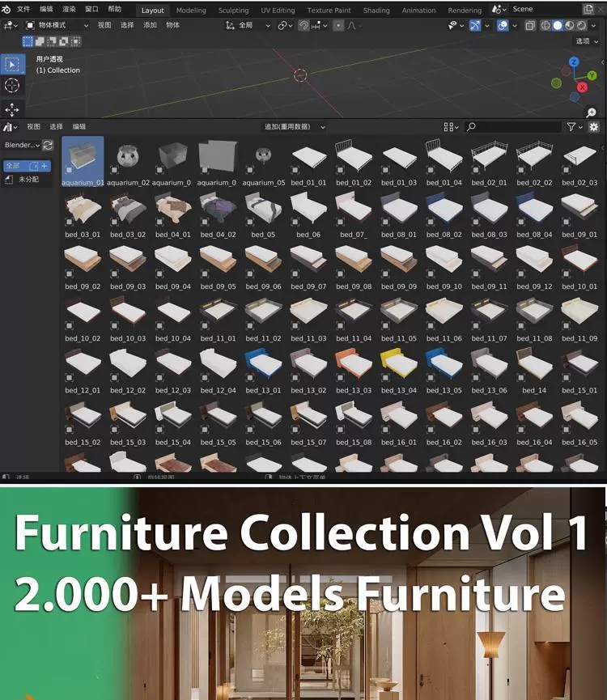Open the 全局 orientation dropdown

click(x=248, y=25)
